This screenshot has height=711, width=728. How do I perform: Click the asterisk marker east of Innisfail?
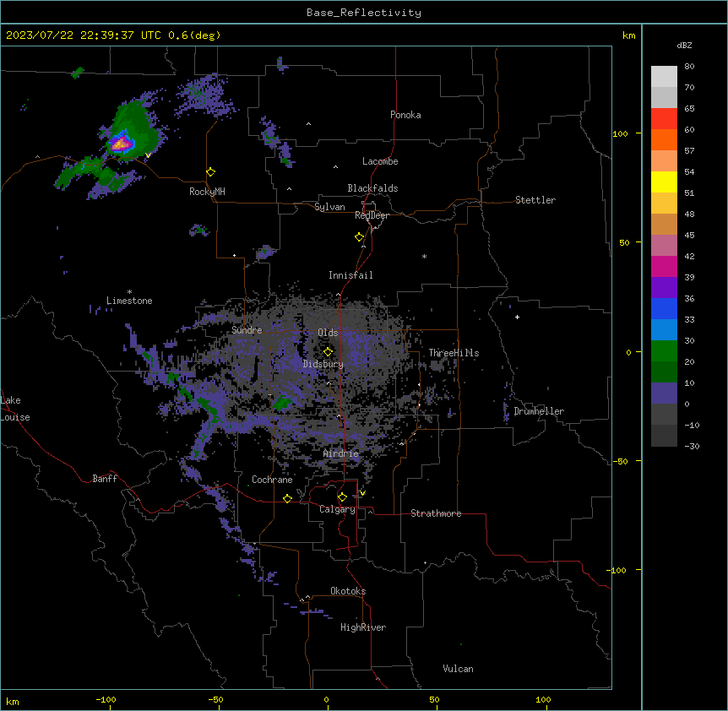point(424,256)
